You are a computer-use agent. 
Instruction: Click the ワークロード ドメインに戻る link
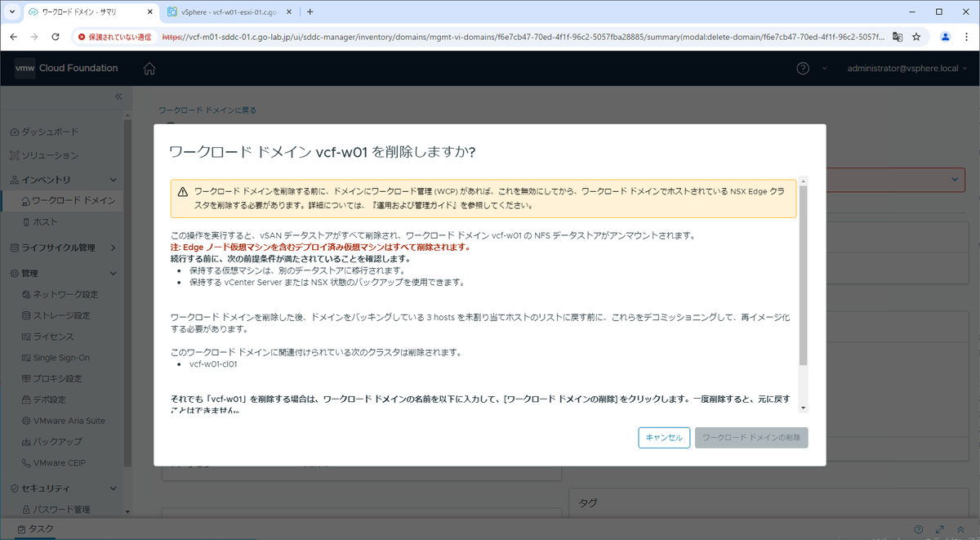tap(207, 109)
